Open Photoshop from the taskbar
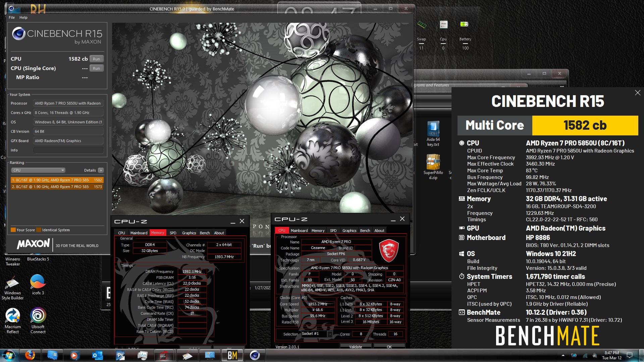The height and width of the screenshot is (362, 644). pyautogui.click(x=120, y=355)
